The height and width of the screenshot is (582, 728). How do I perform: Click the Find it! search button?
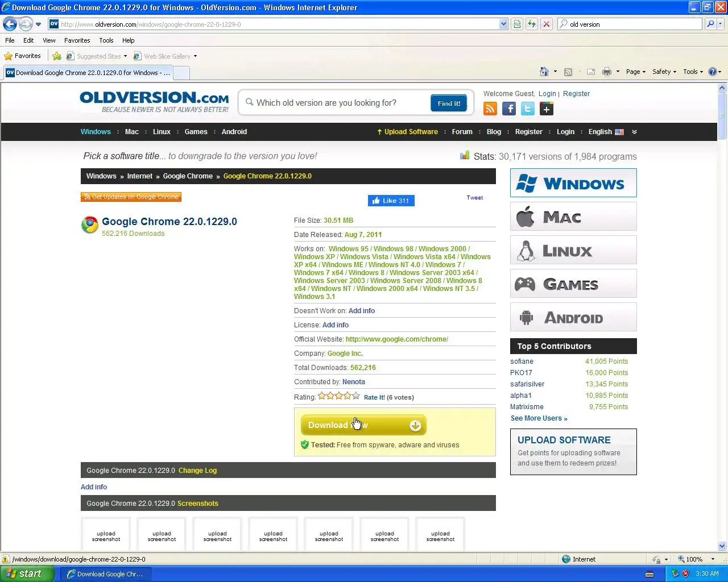point(449,103)
